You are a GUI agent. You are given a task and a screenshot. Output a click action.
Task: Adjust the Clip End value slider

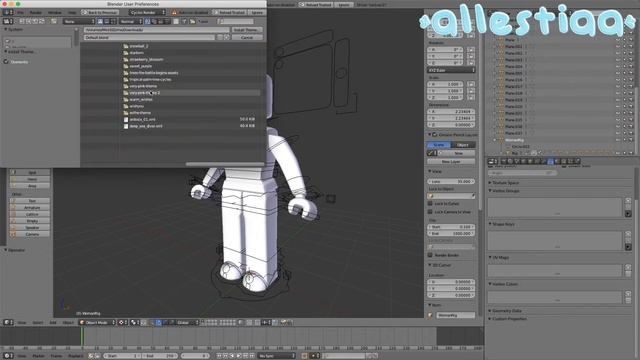click(x=451, y=233)
